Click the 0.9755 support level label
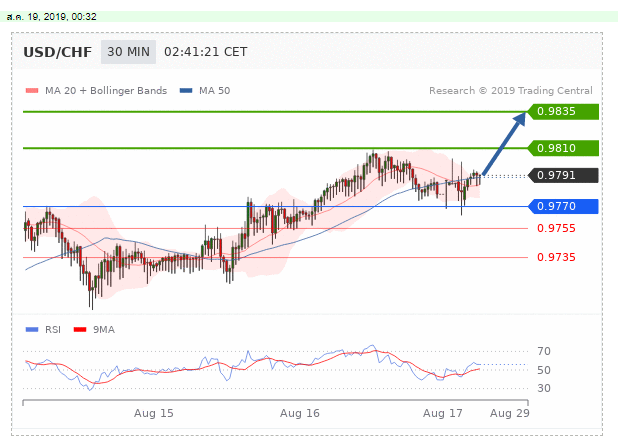This screenshot has height=442, width=618. (x=556, y=228)
